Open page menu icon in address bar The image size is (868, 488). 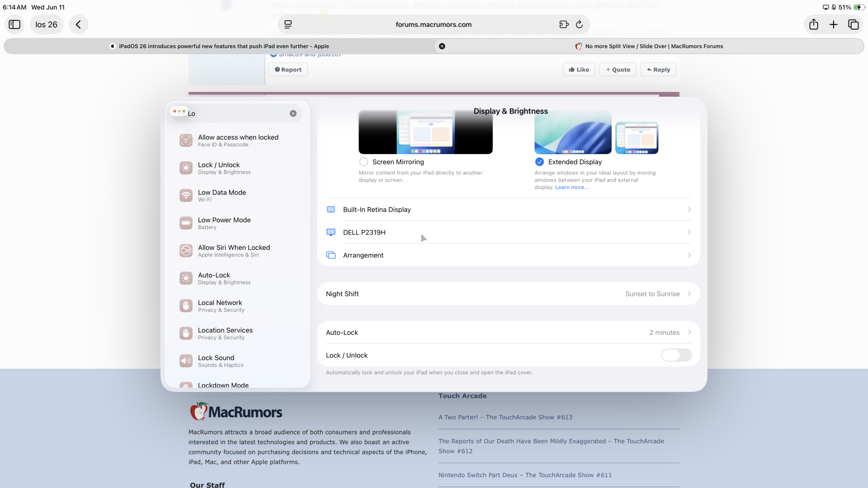pyautogui.click(x=288, y=25)
